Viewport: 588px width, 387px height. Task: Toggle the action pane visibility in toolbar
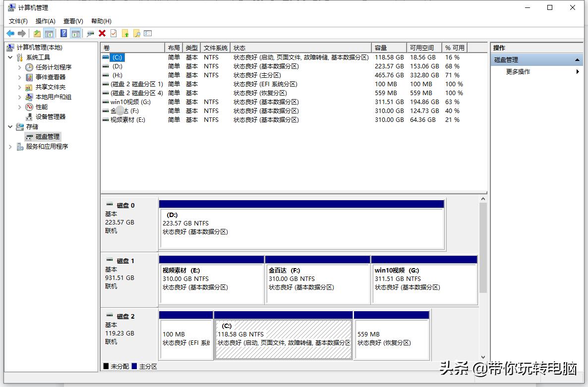(x=74, y=33)
